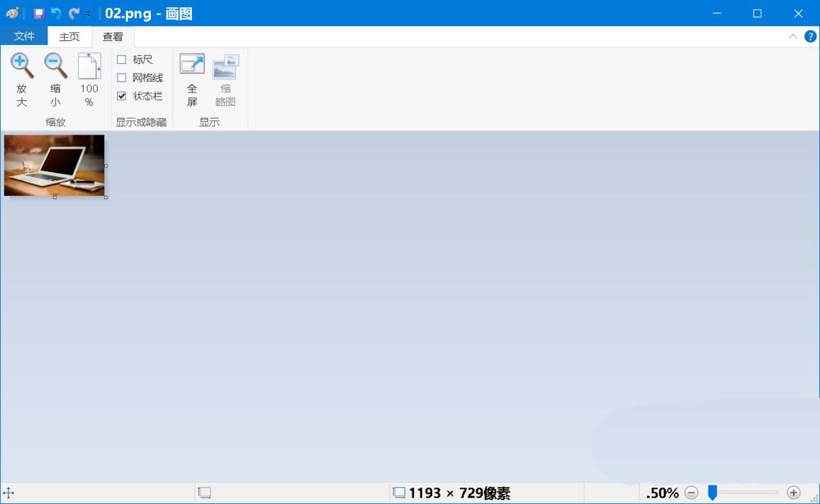Screen dimensions: 820x504
Task: Open the File (文件) menu
Action: [24, 36]
